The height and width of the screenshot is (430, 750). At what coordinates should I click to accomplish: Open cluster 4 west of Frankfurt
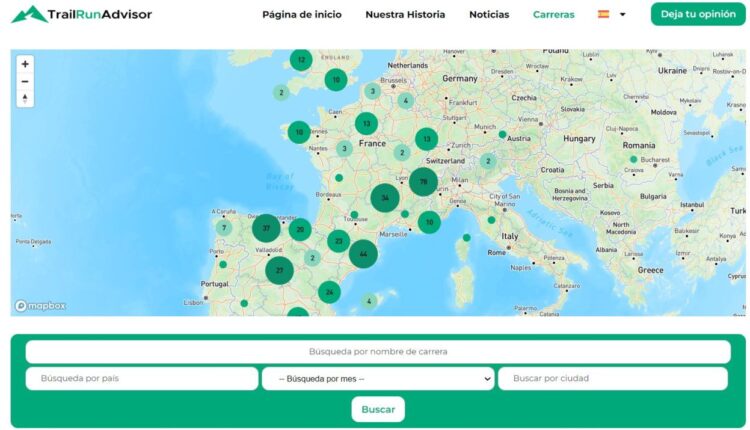(406, 101)
